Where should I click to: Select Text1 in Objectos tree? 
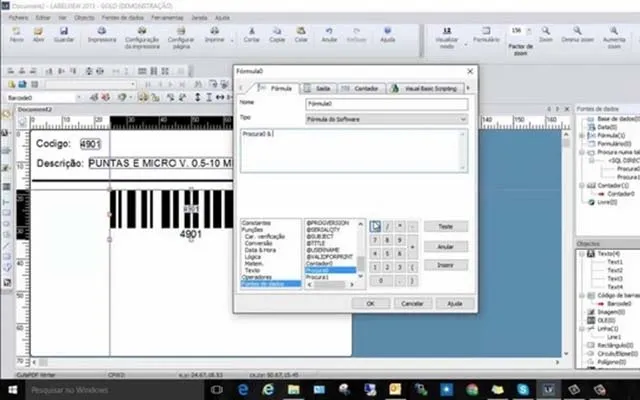pos(615,262)
